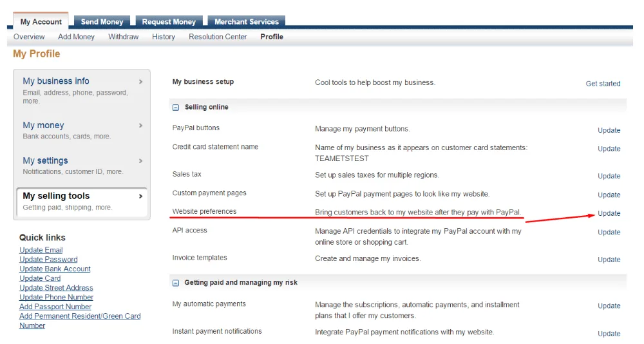Image resolution: width=644 pixels, height=344 pixels.
Task: Click the TEAMETSTEST statement name text
Action: (x=342, y=158)
